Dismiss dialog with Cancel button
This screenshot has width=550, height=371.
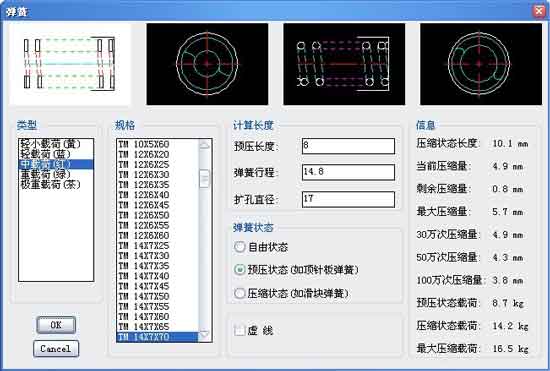click(56, 349)
